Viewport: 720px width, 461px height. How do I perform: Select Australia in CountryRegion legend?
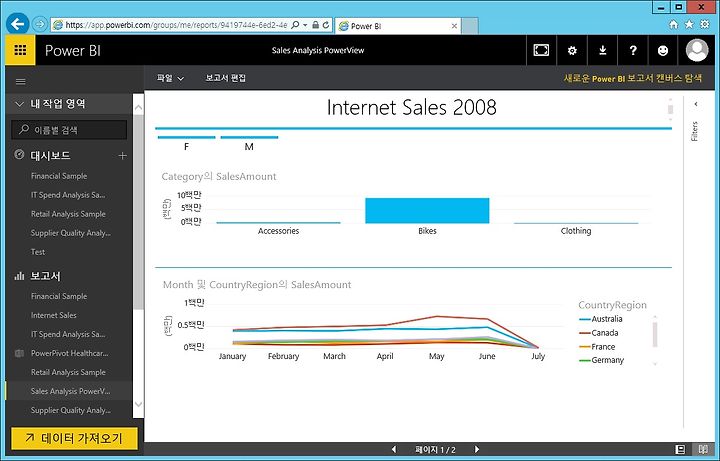coord(601,319)
